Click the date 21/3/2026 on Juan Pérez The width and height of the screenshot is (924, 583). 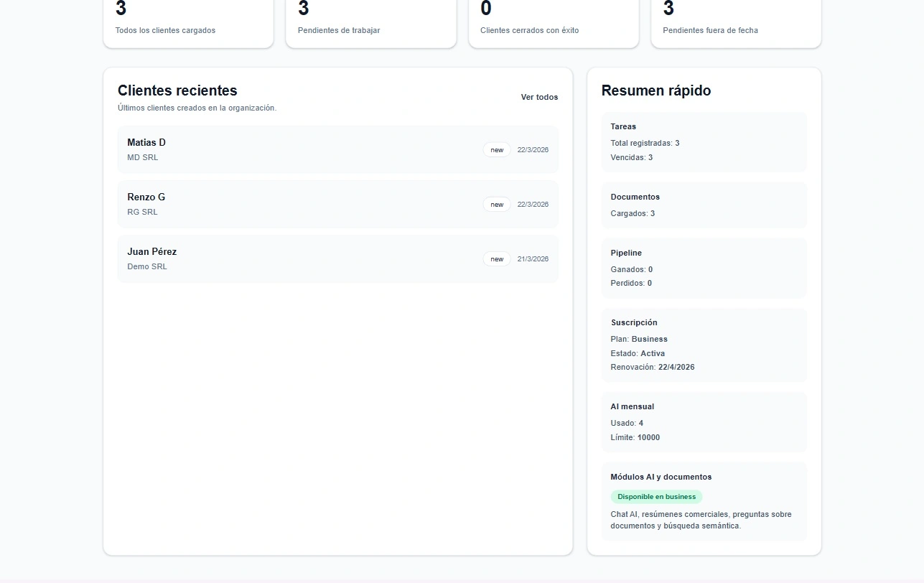coord(533,259)
